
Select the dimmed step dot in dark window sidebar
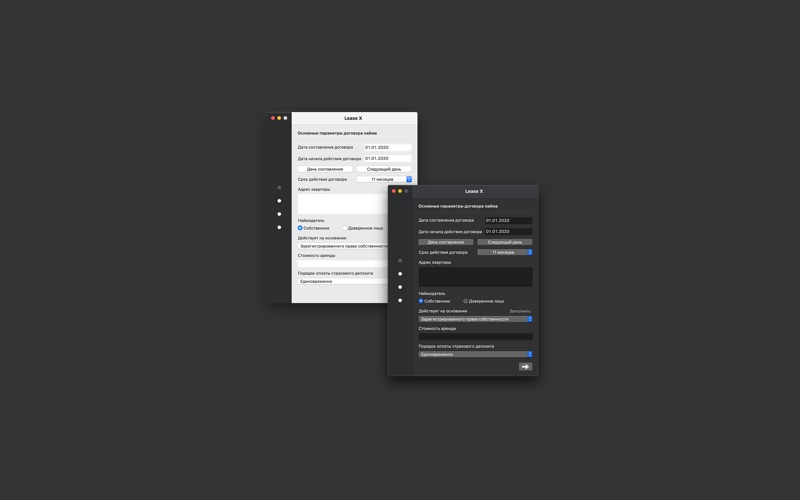(x=400, y=261)
